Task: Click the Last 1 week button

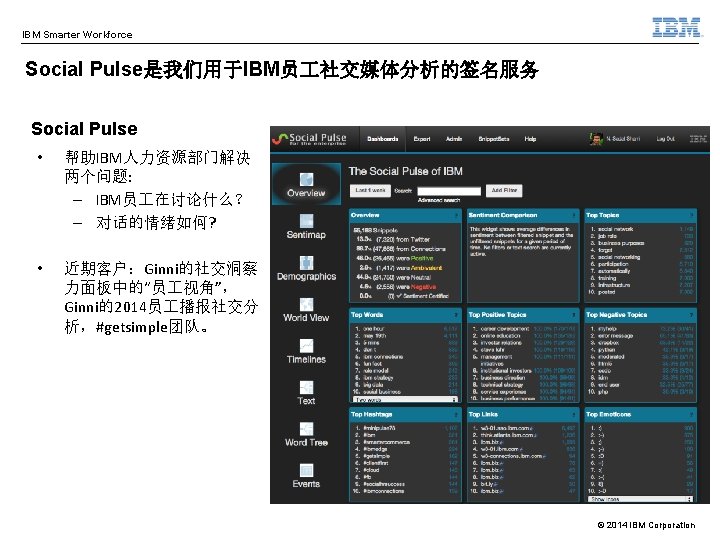Action: (x=370, y=191)
